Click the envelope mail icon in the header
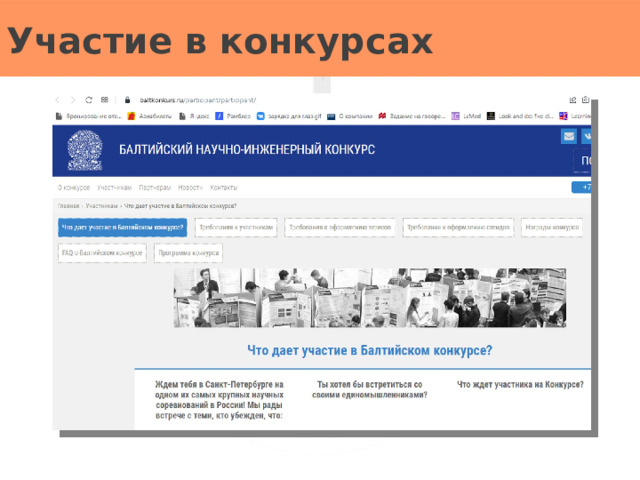 point(569,136)
